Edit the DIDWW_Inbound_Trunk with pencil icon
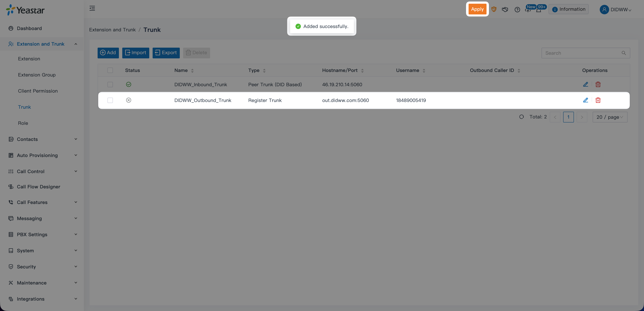The height and width of the screenshot is (311, 644). (585, 85)
